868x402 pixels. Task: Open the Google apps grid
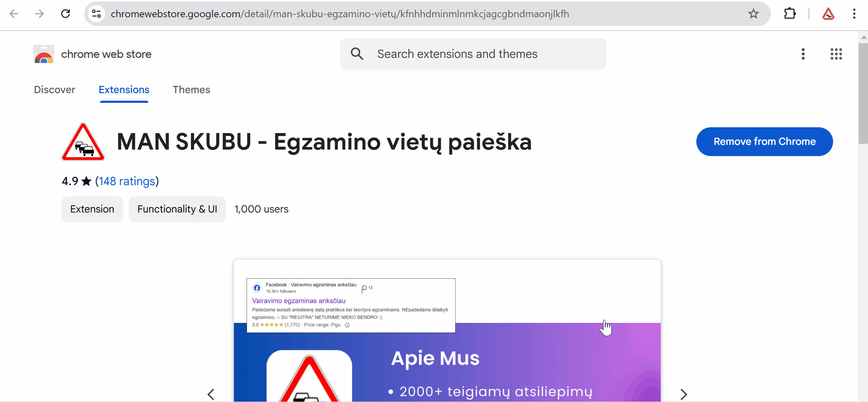(836, 54)
